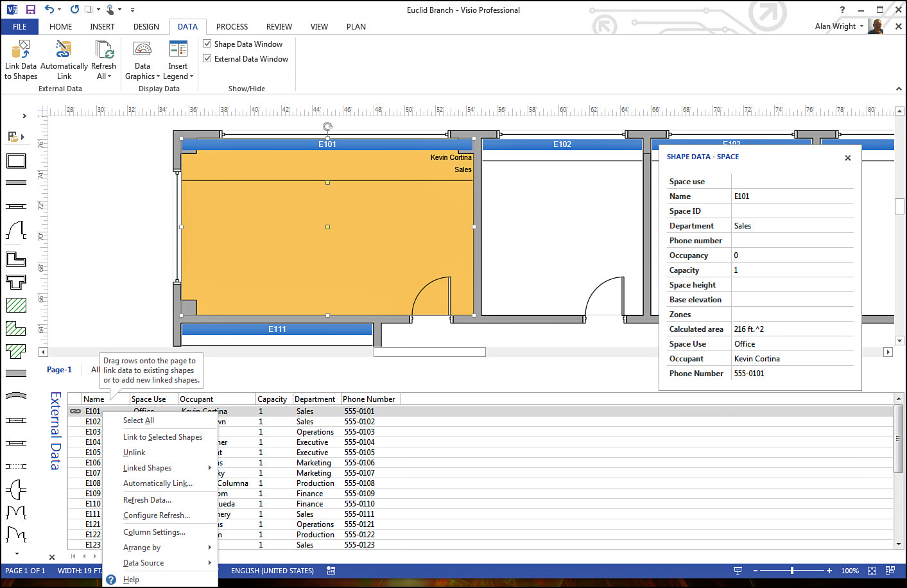Open Data Graphics gallery icon
The width and height of the screenshot is (907, 588).
[x=143, y=49]
